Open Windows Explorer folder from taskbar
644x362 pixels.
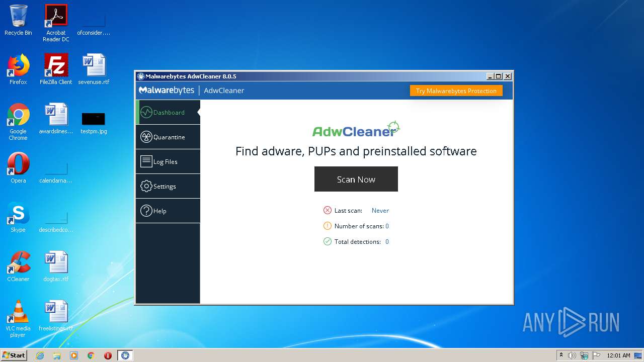point(57,355)
